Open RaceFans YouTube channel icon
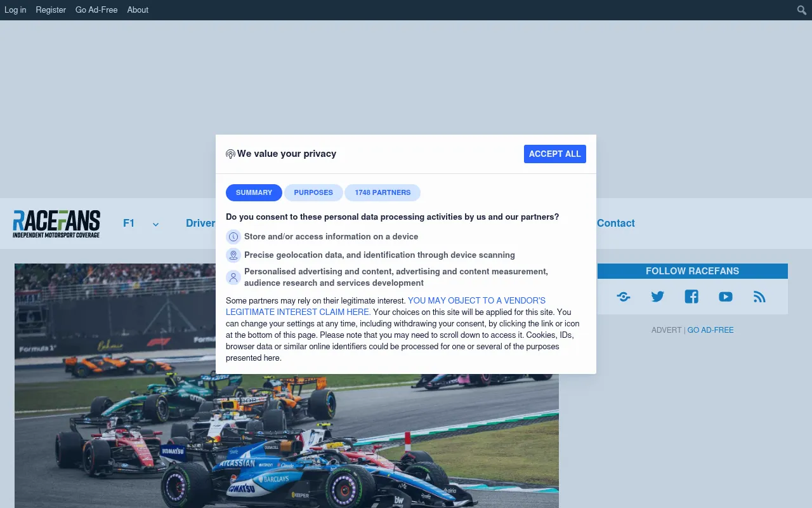The height and width of the screenshot is (508, 812). tap(726, 297)
